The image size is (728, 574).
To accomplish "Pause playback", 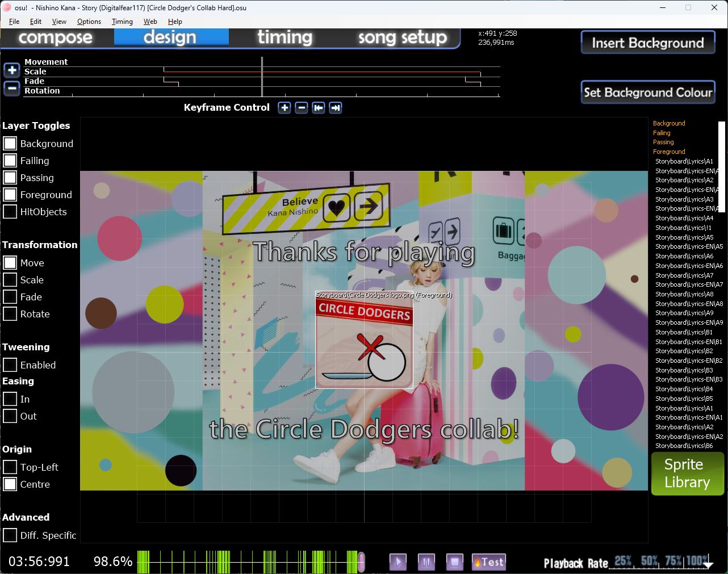I will click(426, 562).
